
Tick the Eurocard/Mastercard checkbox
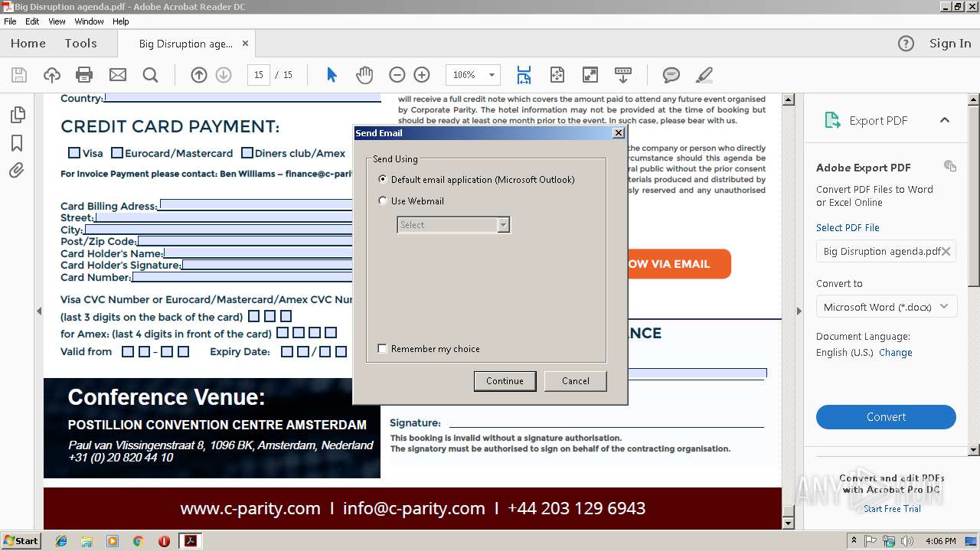click(x=117, y=153)
